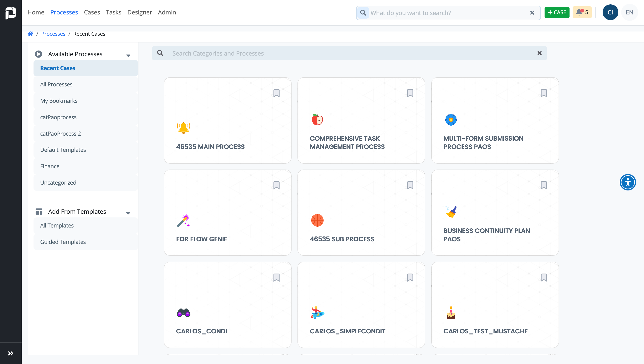Bookmark the Carlos_Test_Mustache process
The height and width of the screenshot is (364, 644).
(x=544, y=278)
